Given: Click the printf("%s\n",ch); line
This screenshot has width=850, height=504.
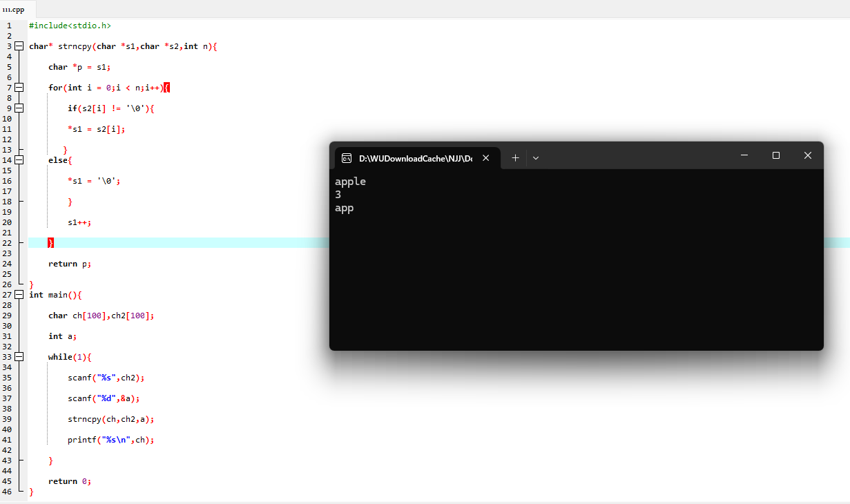Looking at the screenshot, I should 111,440.
